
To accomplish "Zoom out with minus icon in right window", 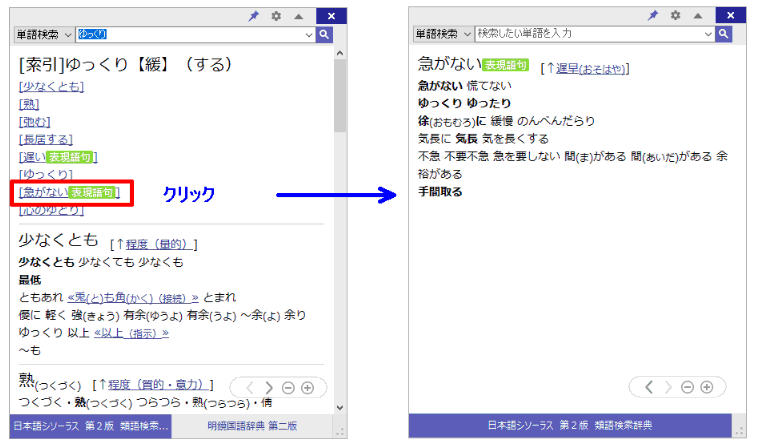I will (687, 387).
